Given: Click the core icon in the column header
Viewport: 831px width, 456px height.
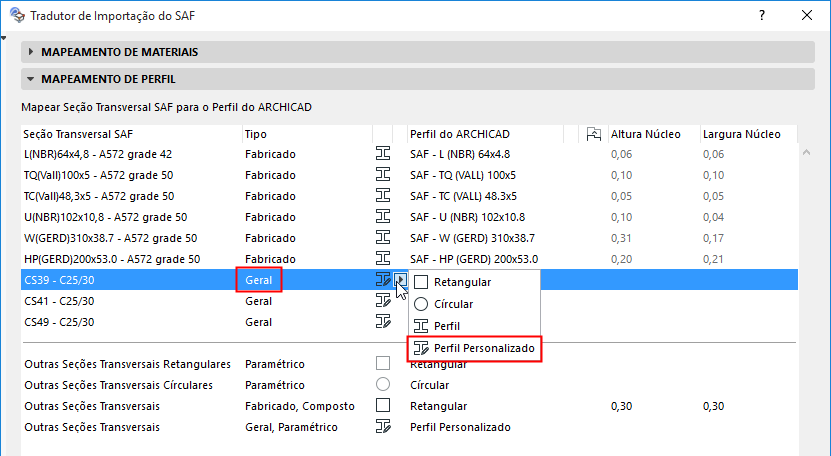Looking at the screenshot, I should 593,134.
